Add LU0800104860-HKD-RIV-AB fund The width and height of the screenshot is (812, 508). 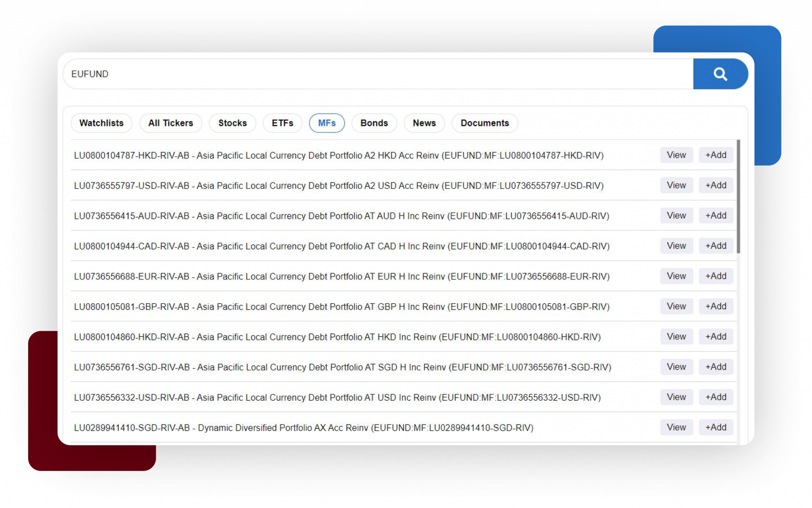tap(716, 336)
